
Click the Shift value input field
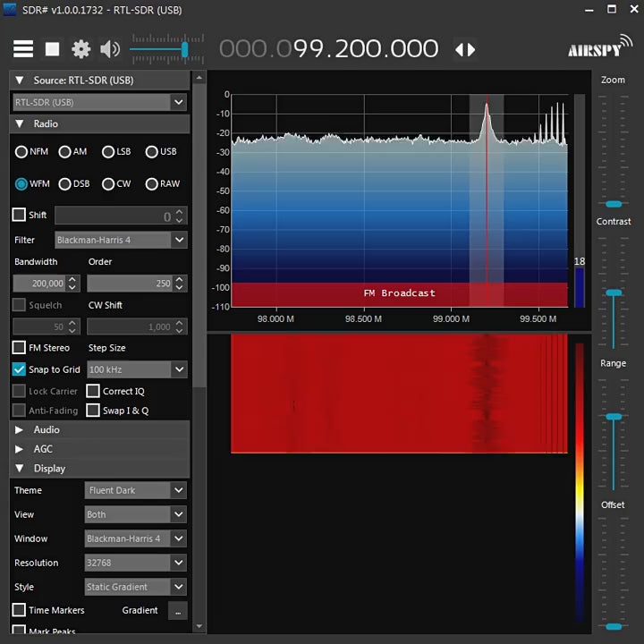click(113, 216)
